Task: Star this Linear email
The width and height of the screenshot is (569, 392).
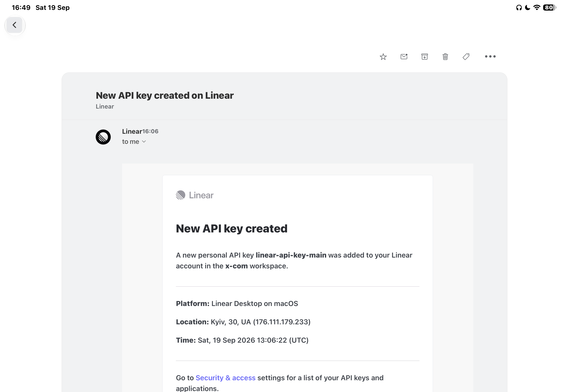Action: pyautogui.click(x=383, y=57)
